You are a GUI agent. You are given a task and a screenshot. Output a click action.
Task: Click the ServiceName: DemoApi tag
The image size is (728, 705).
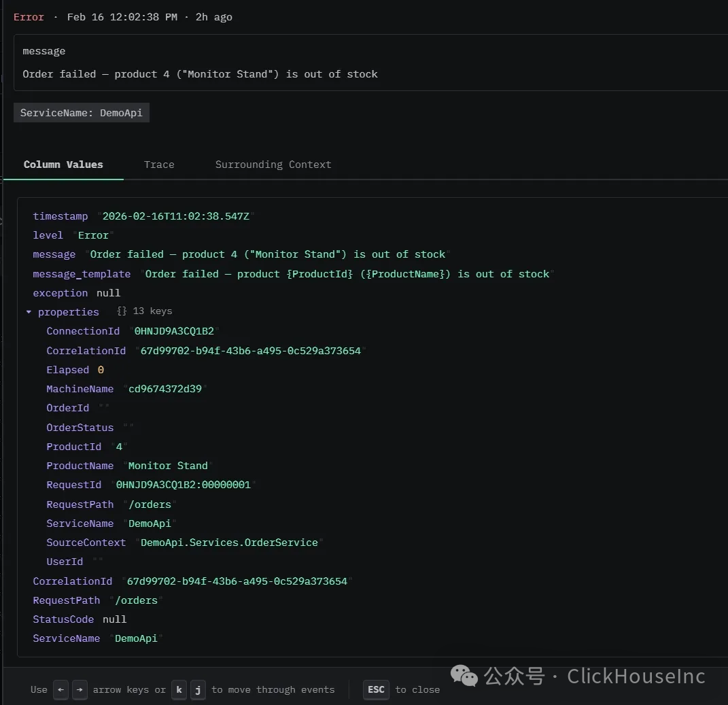click(x=82, y=113)
